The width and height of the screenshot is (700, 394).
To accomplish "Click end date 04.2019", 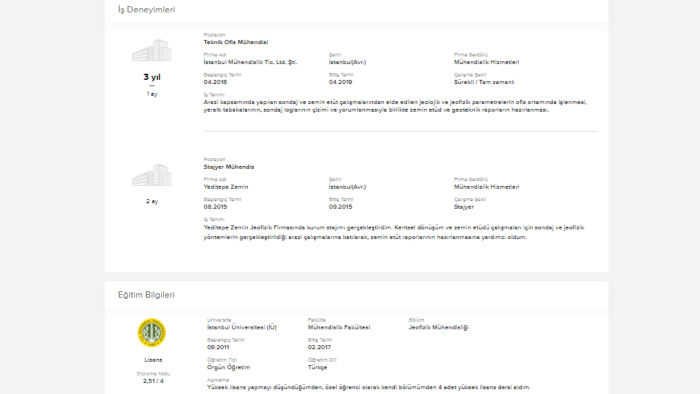I will tap(341, 82).
